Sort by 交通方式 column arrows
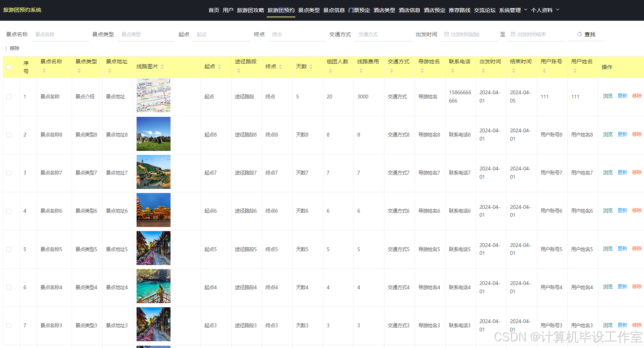Viewport: 644px width, 348px height. pos(392,71)
